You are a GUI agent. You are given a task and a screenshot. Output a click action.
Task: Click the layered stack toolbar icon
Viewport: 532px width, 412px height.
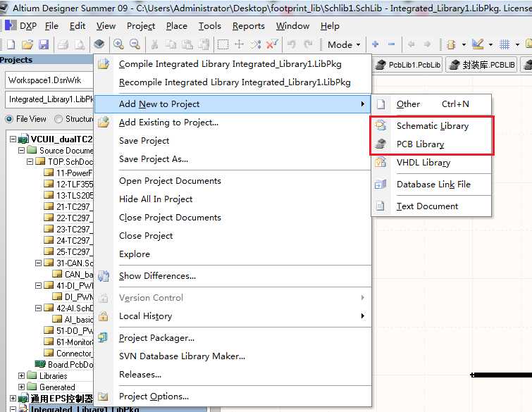coord(99,44)
